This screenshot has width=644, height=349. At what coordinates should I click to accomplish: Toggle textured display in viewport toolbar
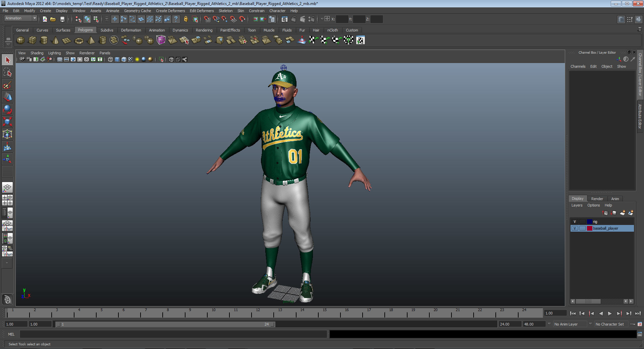[x=130, y=59]
